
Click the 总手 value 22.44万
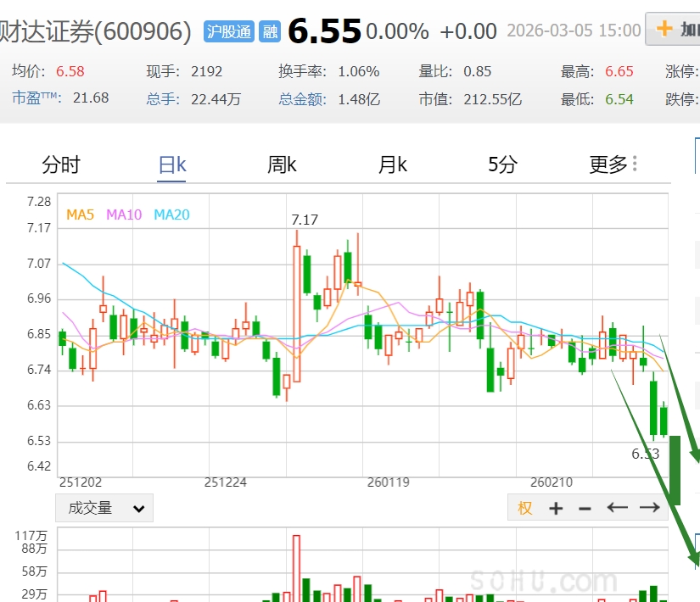tap(216, 99)
